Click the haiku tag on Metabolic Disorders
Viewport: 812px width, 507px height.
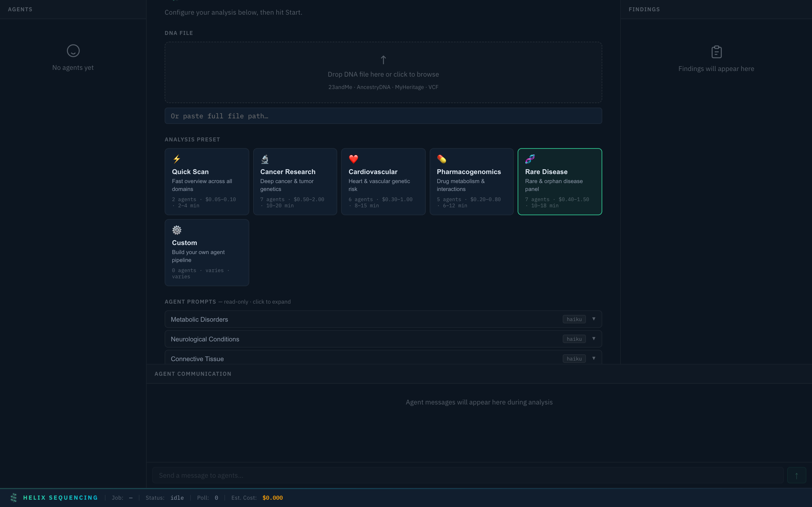(574, 319)
